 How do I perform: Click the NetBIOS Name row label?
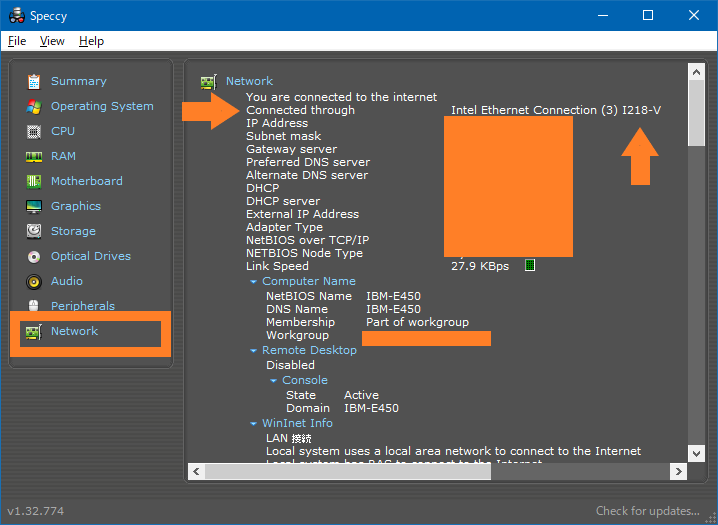(309, 296)
